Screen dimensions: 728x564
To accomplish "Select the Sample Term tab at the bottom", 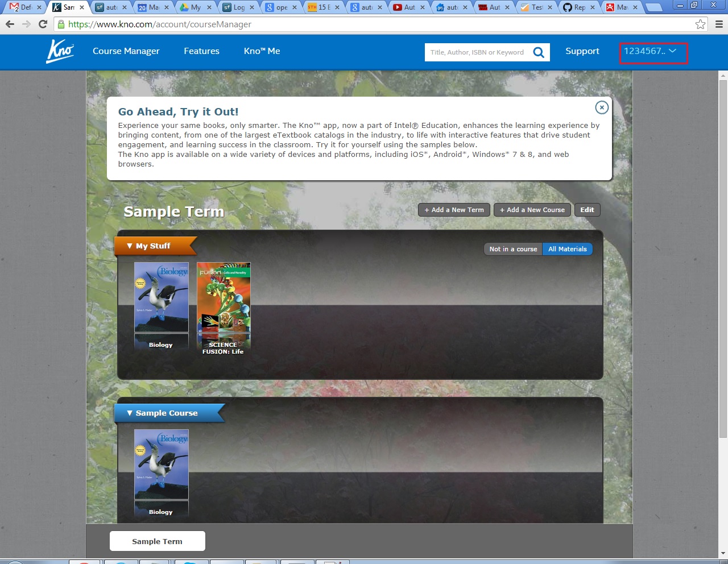I will click(x=158, y=541).
